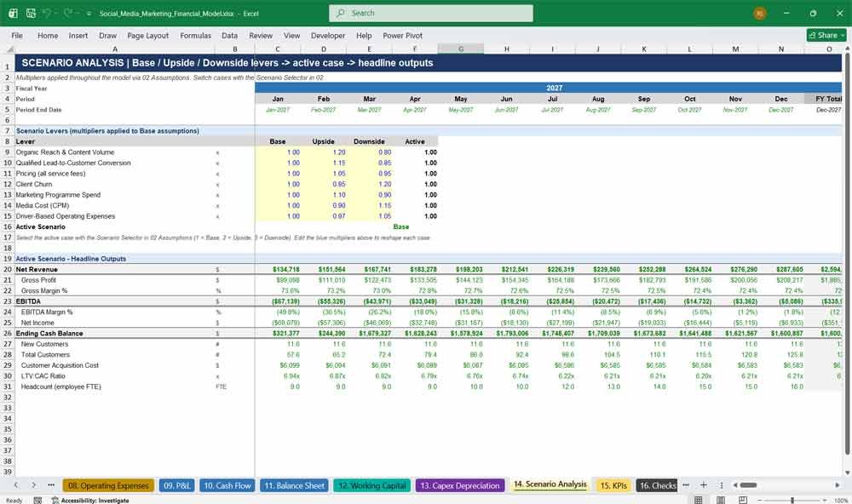852x504 pixels.
Task: Switch to the 16. Checks sheet
Action: pyautogui.click(x=657, y=485)
